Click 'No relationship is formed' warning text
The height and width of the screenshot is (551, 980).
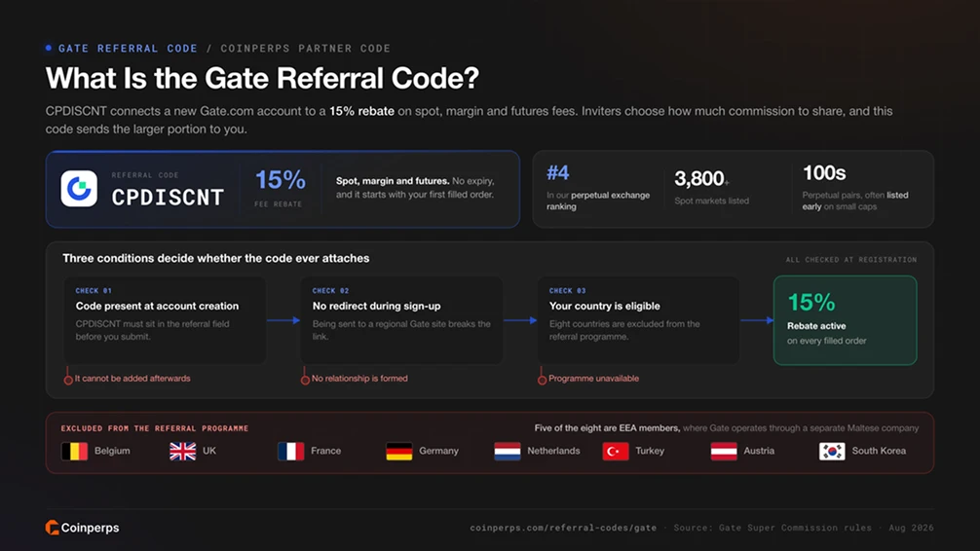click(x=359, y=379)
